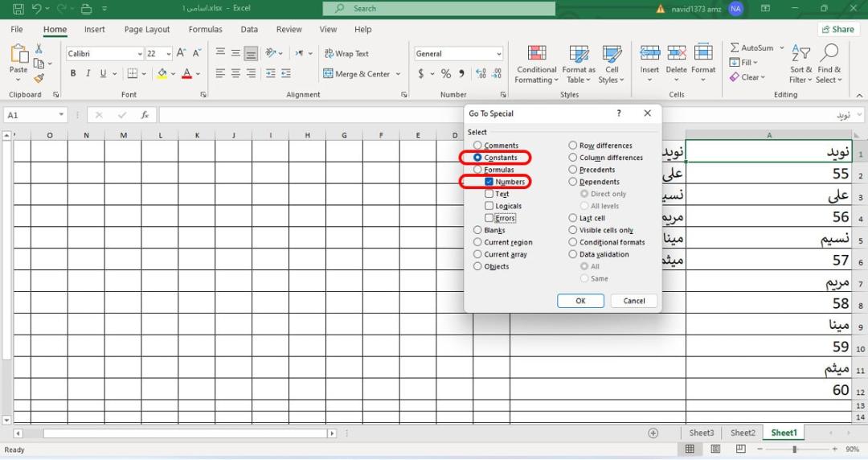Image resolution: width=868 pixels, height=460 pixels.
Task: Add a new sheet with the plus button
Action: coord(653,433)
